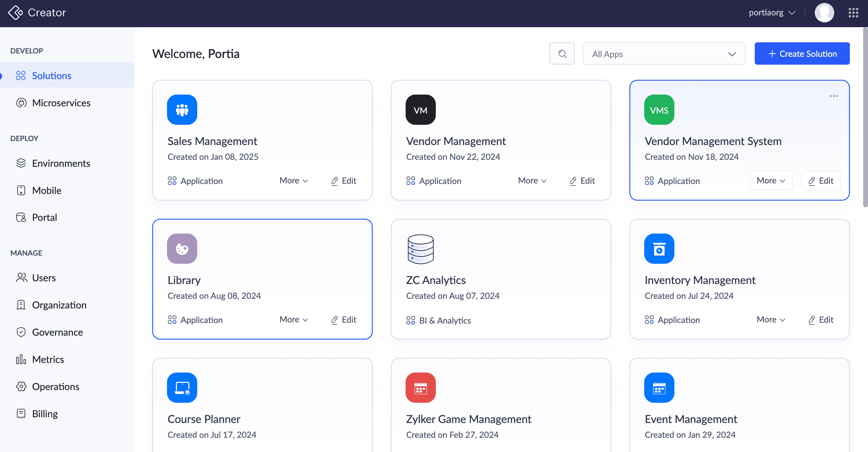Viewport: 868px width, 452px height.
Task: Click the user profile avatar
Action: click(824, 13)
